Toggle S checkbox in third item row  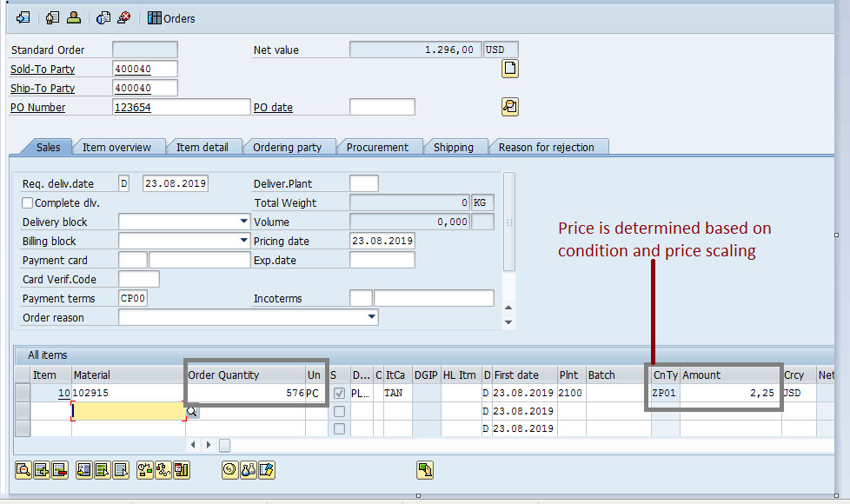click(x=339, y=428)
